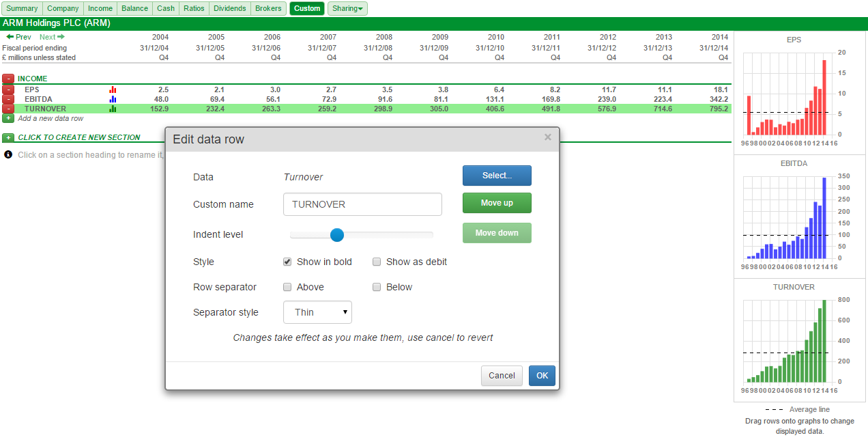
Task: Go to next years with Next arrow
Action: click(52, 37)
